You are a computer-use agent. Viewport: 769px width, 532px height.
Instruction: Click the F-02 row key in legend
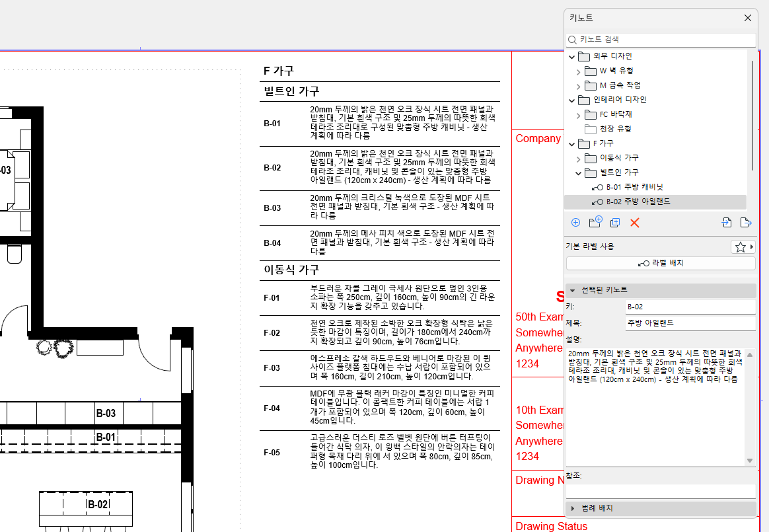272,332
